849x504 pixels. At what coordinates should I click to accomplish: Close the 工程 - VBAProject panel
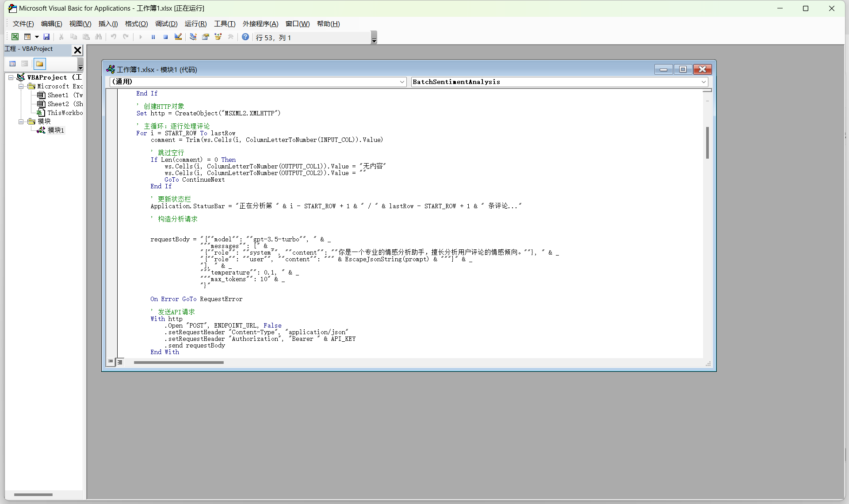[77, 50]
